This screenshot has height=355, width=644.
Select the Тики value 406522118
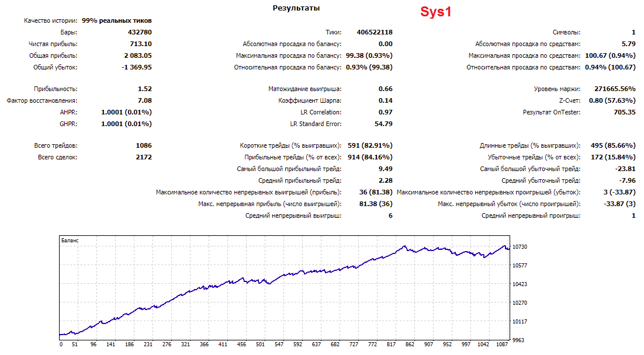375,32
